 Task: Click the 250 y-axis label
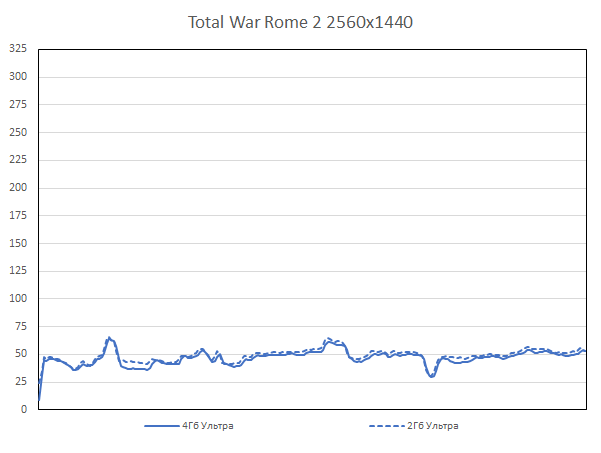(x=17, y=132)
